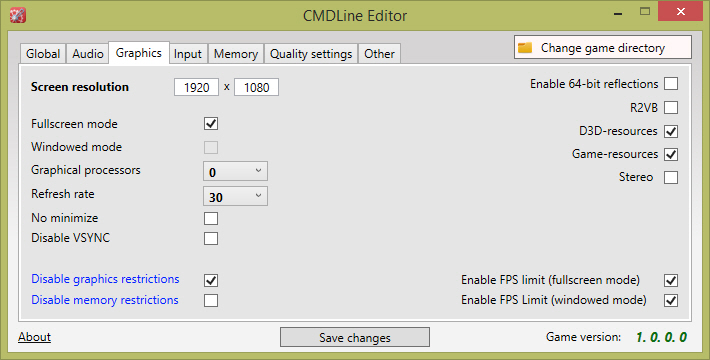Uncheck D3D-resources checkbox
The image size is (710, 360).
point(671,131)
